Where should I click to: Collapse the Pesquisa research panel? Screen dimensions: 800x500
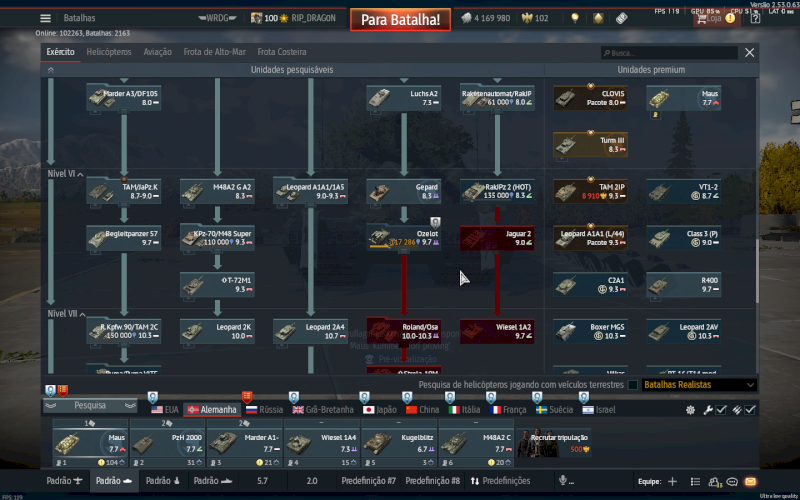pyautogui.click(x=90, y=405)
